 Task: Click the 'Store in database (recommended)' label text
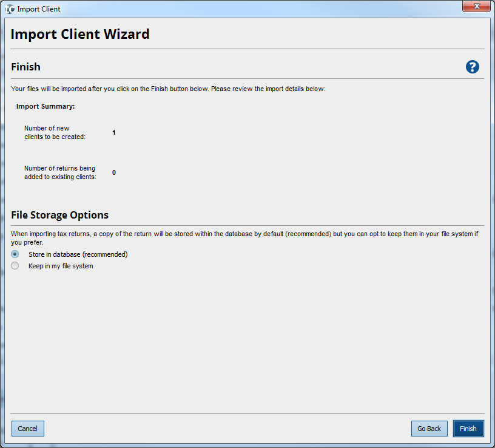coord(78,254)
